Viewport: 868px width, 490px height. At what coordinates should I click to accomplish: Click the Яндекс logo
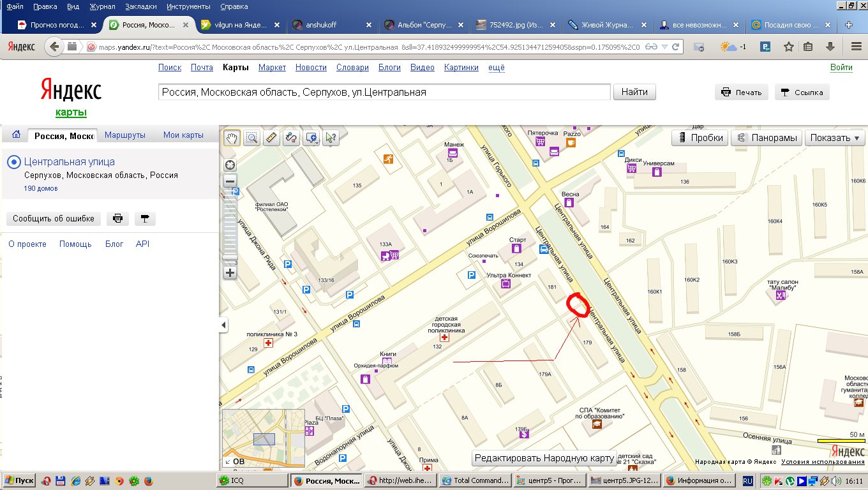point(71,90)
